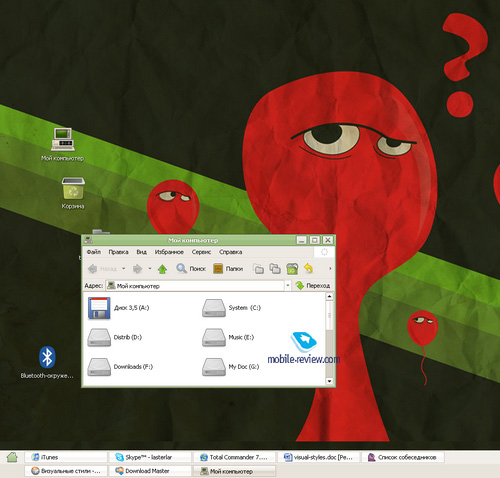This screenshot has width=500, height=478.
Task: Click the green Start home button on taskbar
Action: pyautogui.click(x=12, y=457)
